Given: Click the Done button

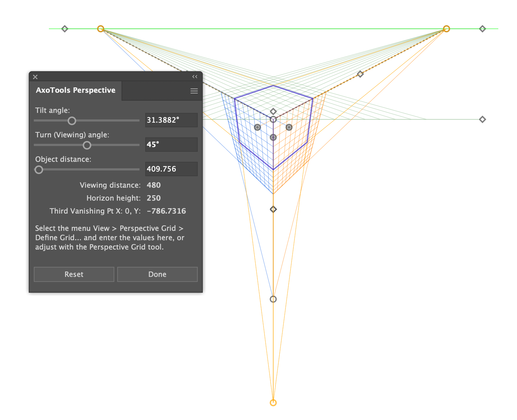Looking at the screenshot, I should click(157, 274).
